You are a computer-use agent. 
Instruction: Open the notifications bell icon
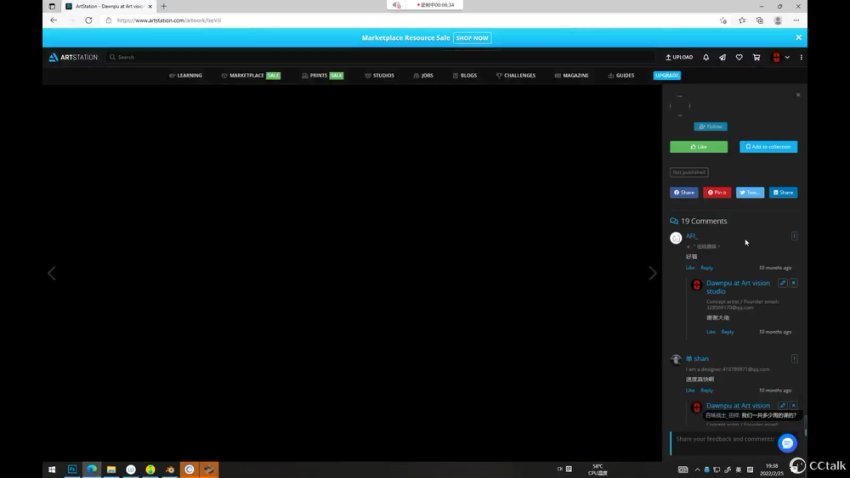(x=706, y=57)
